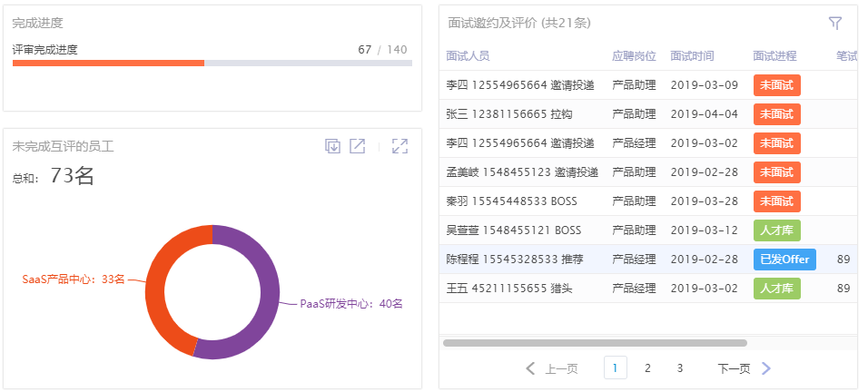Click 未面试 tag on the 2019-03-09 row
This screenshot has height=392, width=868.
[776, 85]
